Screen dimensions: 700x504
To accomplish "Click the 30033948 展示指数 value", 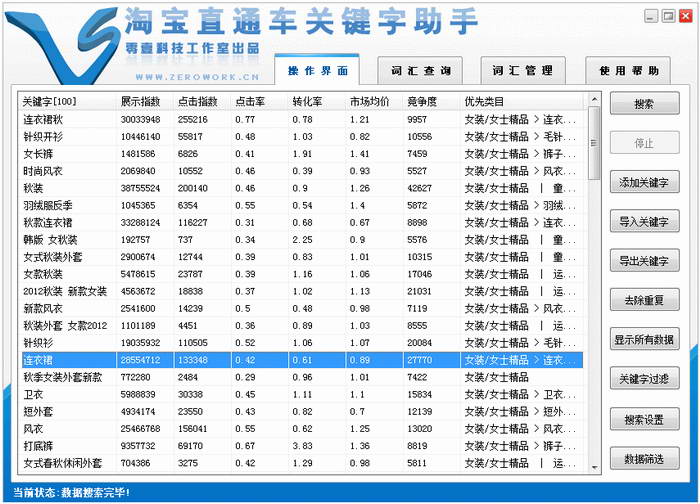I will pyautogui.click(x=140, y=120).
